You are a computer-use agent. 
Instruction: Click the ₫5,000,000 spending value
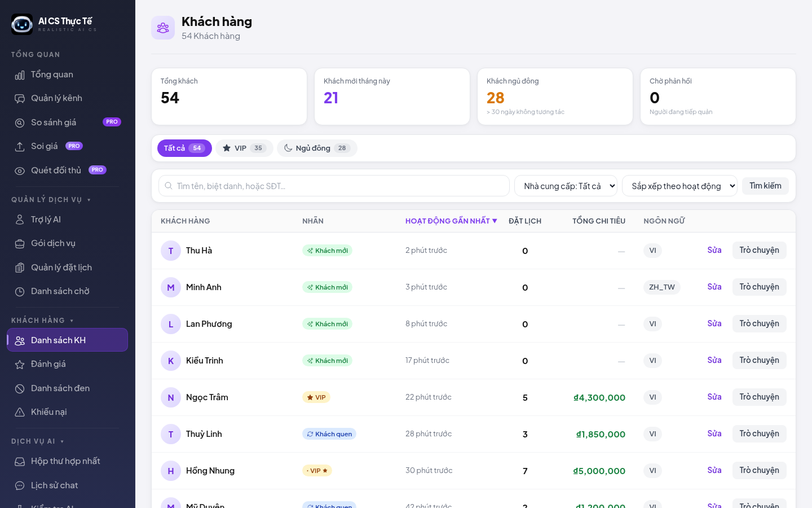[599, 471]
